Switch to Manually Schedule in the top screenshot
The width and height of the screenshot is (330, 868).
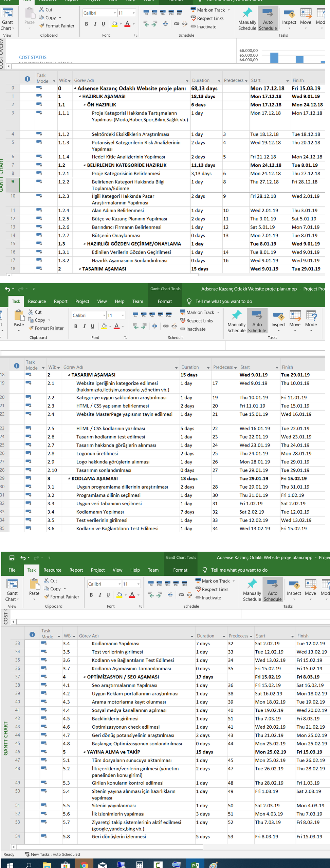coord(247,19)
